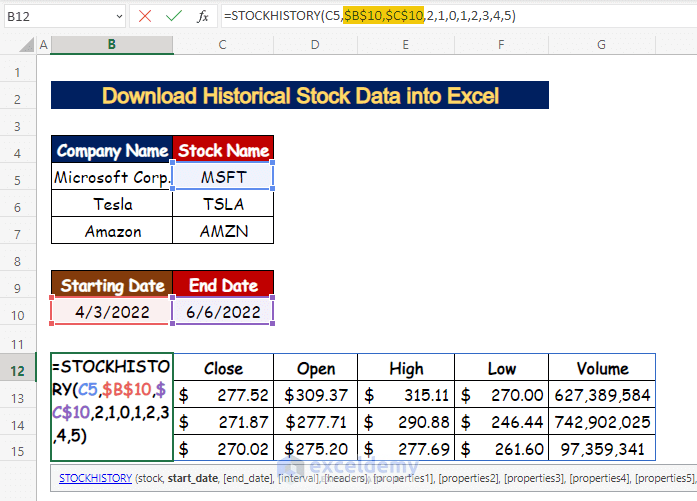Select the volume 627,389,584
Screen dimensions: 697x501
point(602,395)
